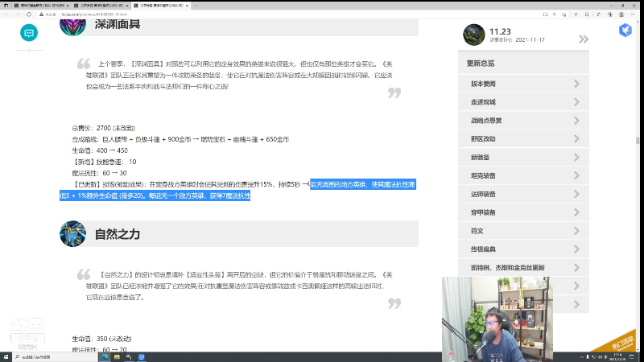Click the browser forward arrow

point(18,14)
